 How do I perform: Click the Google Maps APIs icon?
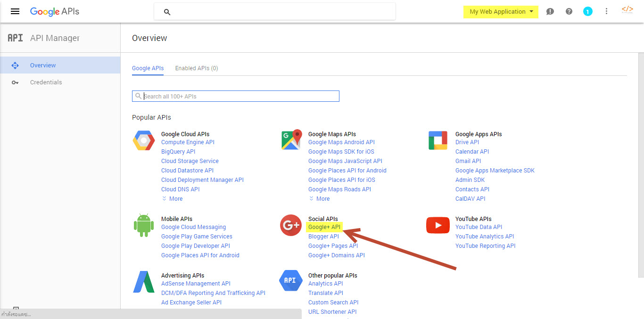click(291, 140)
